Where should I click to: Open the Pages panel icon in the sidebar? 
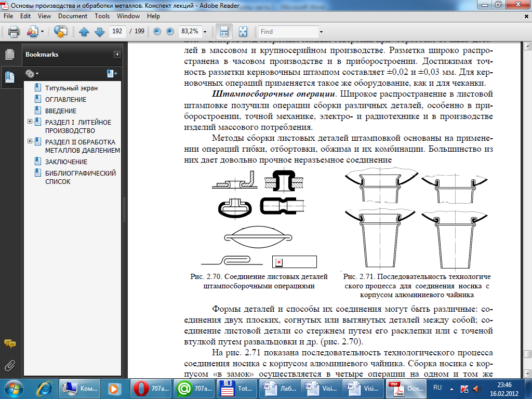click(x=10, y=54)
